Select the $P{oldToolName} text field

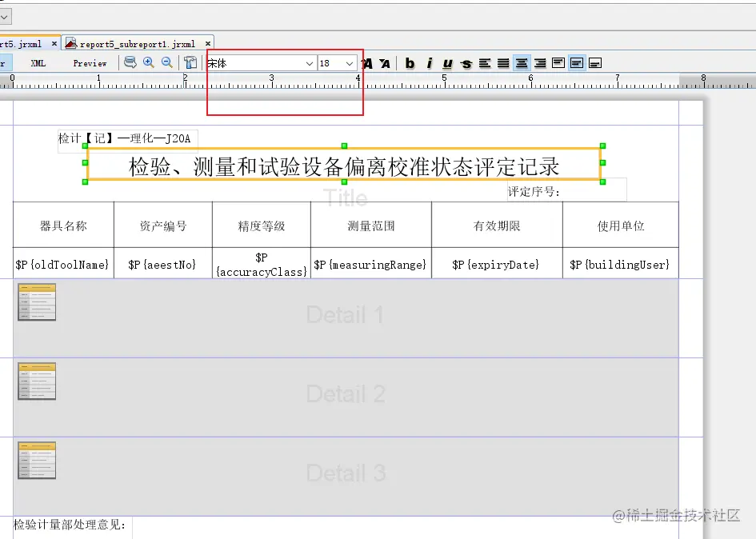tap(63, 264)
